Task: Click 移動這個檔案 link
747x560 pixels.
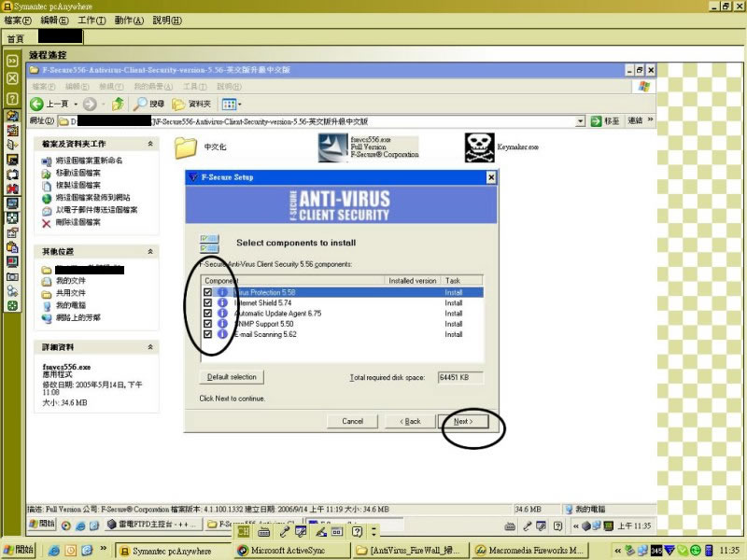Action: coord(78,173)
